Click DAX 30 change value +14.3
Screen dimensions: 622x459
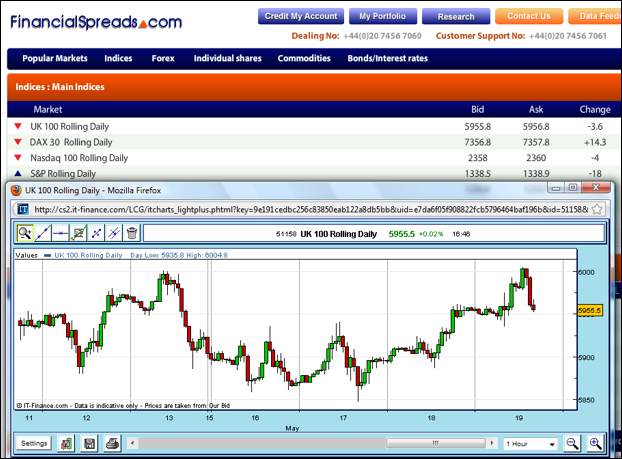tap(595, 142)
